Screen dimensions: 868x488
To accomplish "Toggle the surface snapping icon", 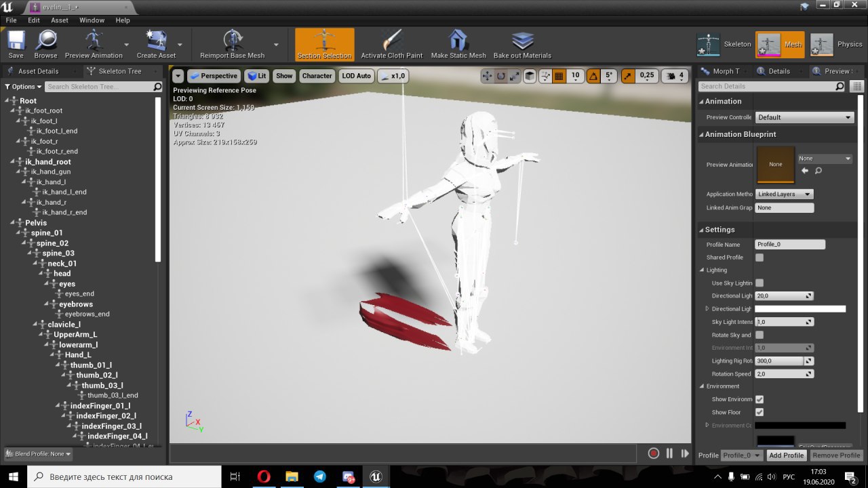I will click(x=545, y=76).
